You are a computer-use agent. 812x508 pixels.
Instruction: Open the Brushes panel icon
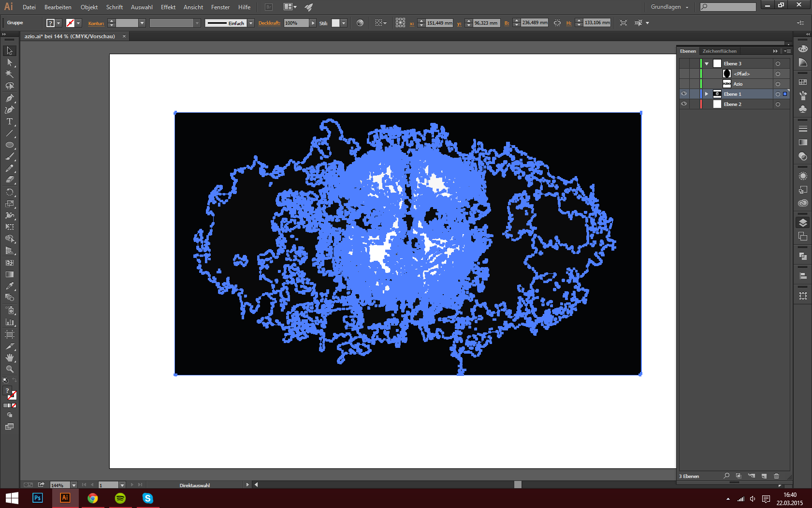(803, 95)
